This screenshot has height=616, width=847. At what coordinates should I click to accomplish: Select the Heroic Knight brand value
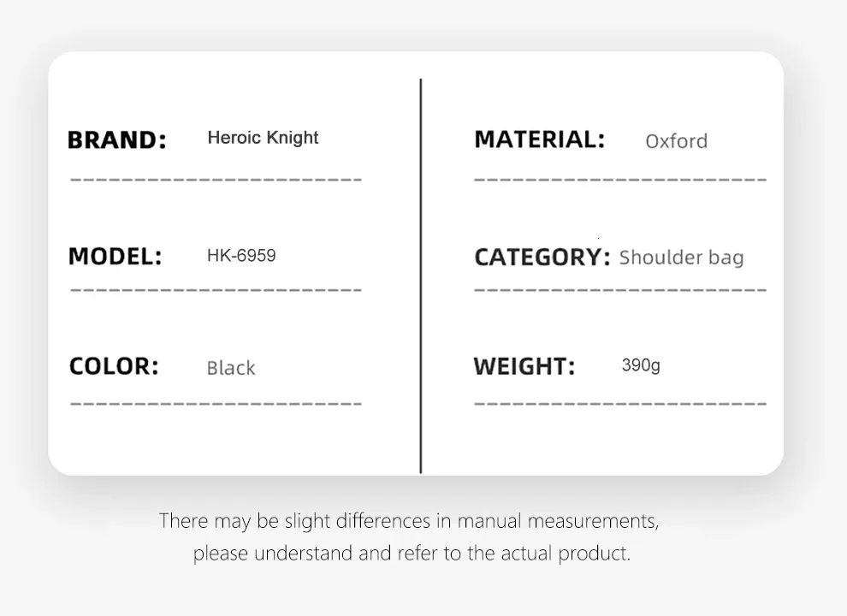point(263,138)
